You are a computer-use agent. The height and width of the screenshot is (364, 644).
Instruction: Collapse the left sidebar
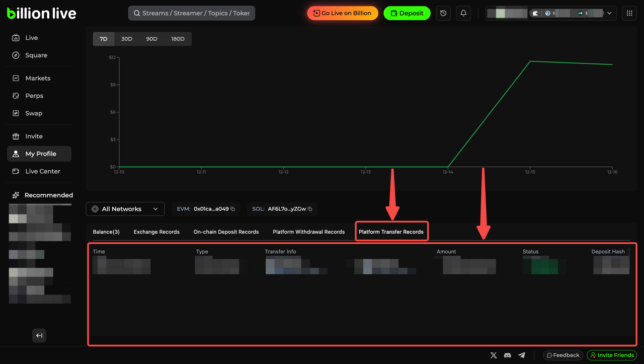tap(39, 335)
